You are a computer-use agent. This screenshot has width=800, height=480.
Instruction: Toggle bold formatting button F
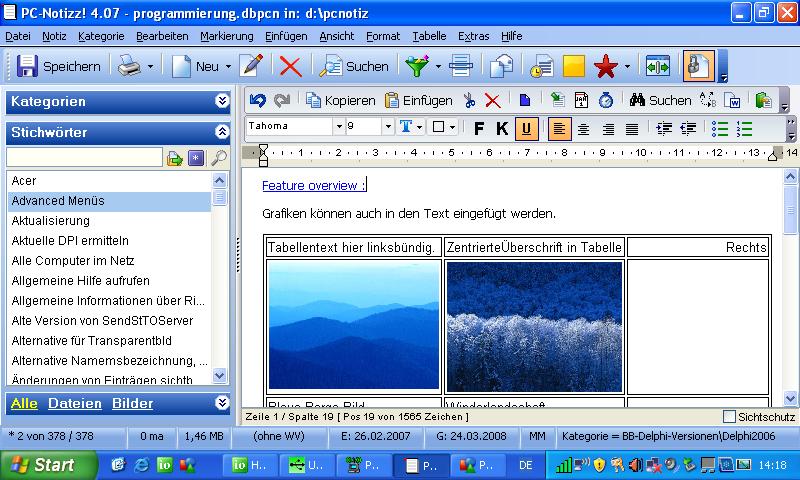tap(479, 128)
